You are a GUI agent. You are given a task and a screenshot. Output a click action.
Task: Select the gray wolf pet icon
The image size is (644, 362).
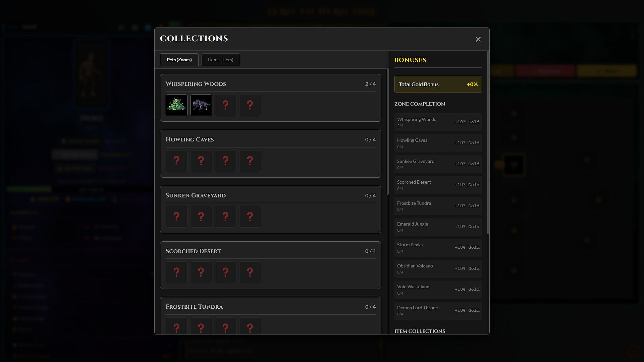pyautogui.click(x=201, y=105)
